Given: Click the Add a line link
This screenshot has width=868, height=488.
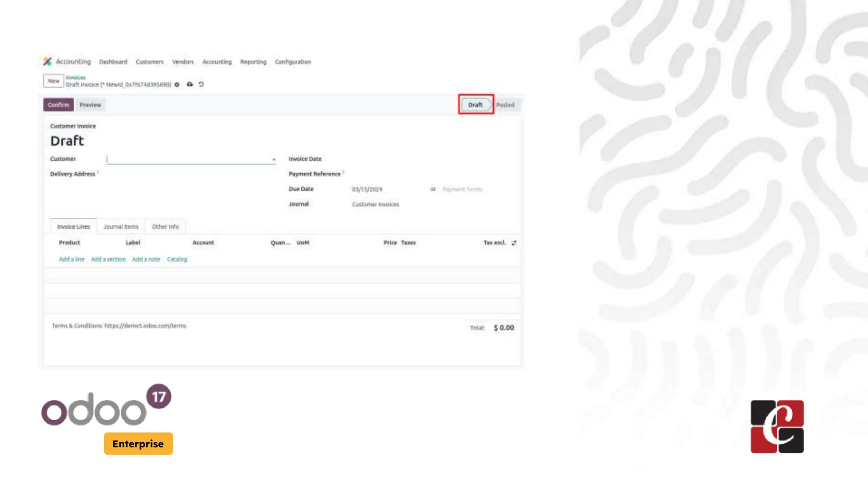Looking at the screenshot, I should 72,259.
